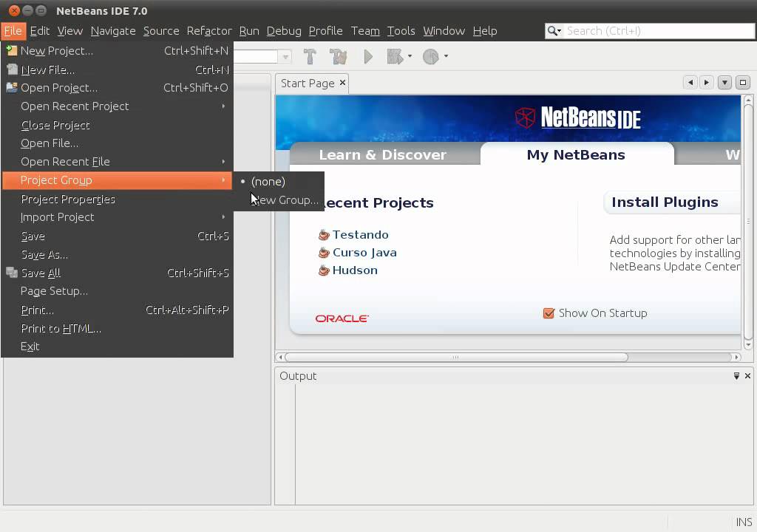Open the Curso Java recent project
757x532 pixels.
pyautogui.click(x=364, y=253)
